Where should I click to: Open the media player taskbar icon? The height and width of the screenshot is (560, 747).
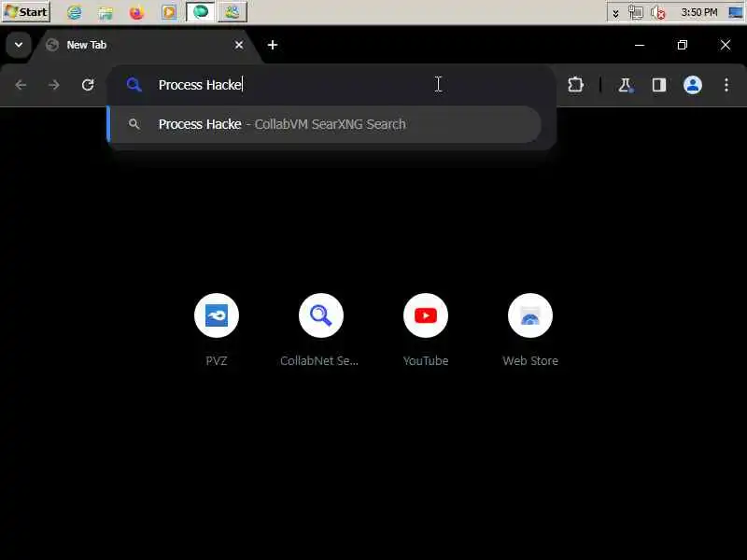click(x=169, y=12)
